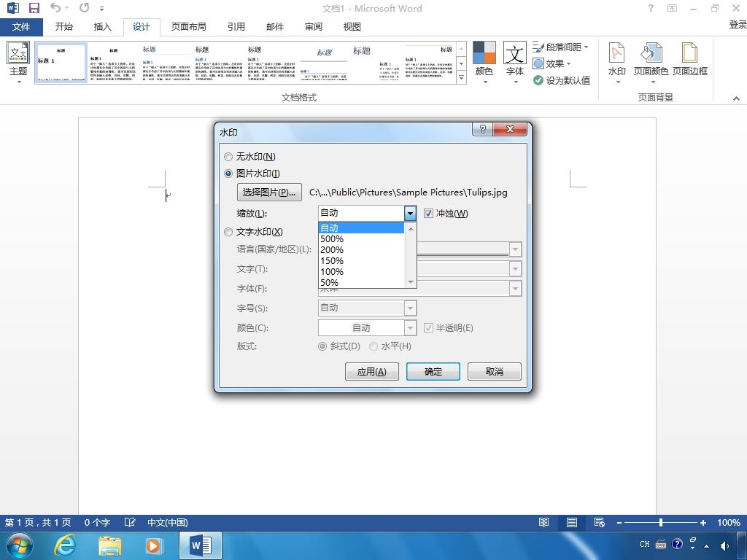Choose 200% in the scale list
747x560 pixels.
(x=362, y=250)
